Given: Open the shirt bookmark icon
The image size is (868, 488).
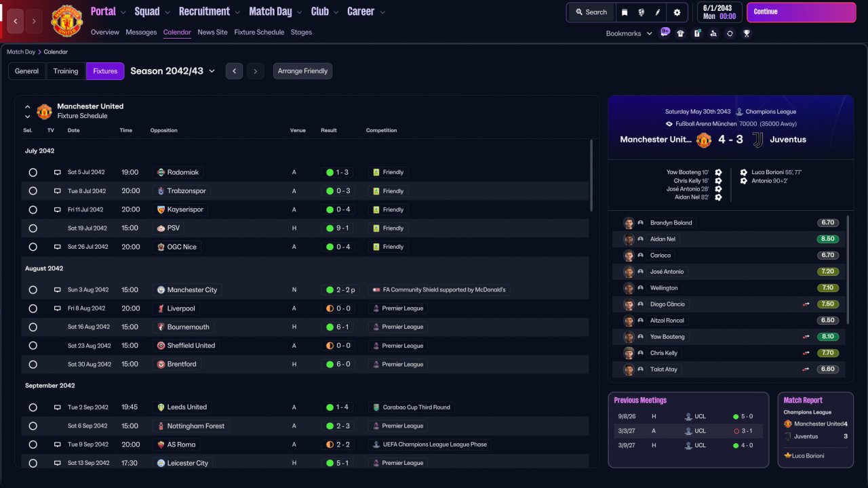Looking at the screenshot, I should click(x=681, y=33).
